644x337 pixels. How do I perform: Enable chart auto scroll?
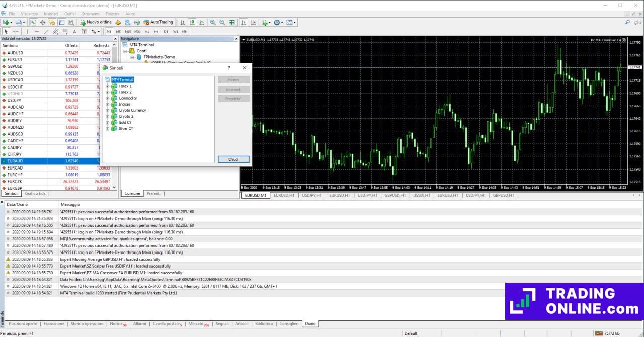243,22
